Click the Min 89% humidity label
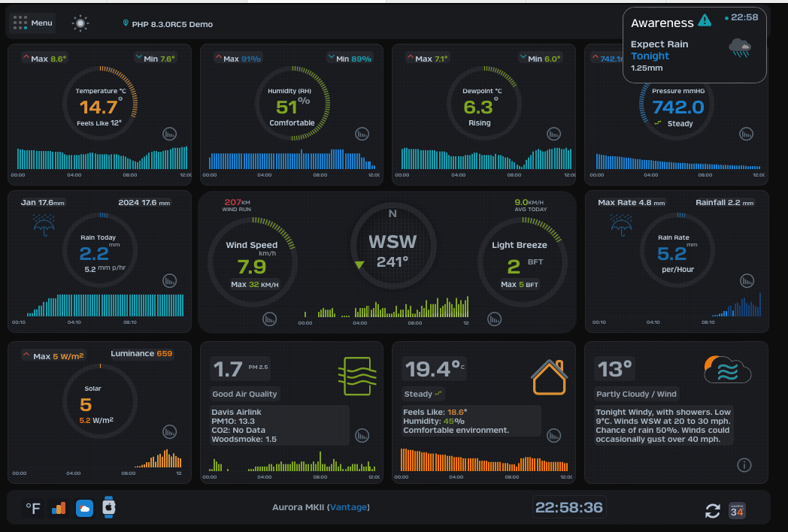This screenshot has width=788, height=532. pos(350,59)
